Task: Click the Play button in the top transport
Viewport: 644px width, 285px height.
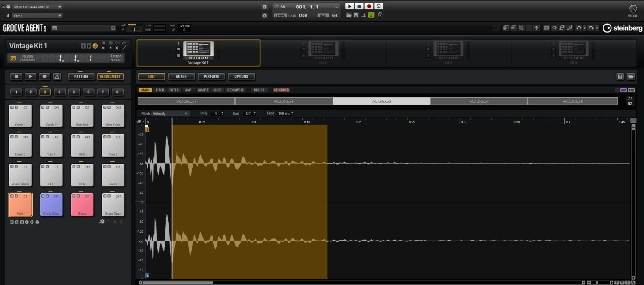Action: coord(349,6)
